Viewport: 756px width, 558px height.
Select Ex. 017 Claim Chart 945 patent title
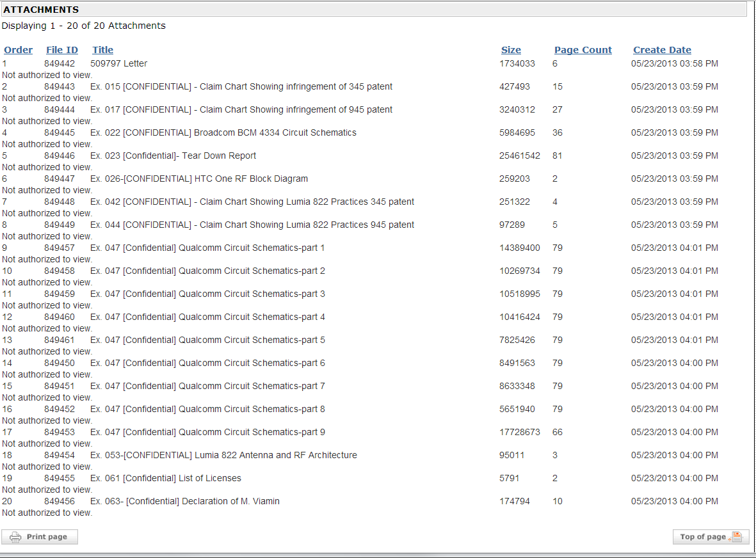point(241,110)
